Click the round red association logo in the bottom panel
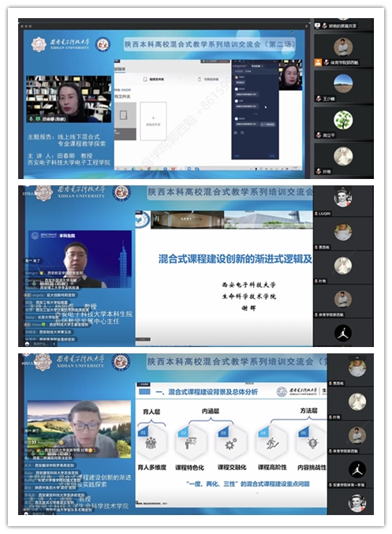The width and height of the screenshot is (392, 534). click(121, 362)
